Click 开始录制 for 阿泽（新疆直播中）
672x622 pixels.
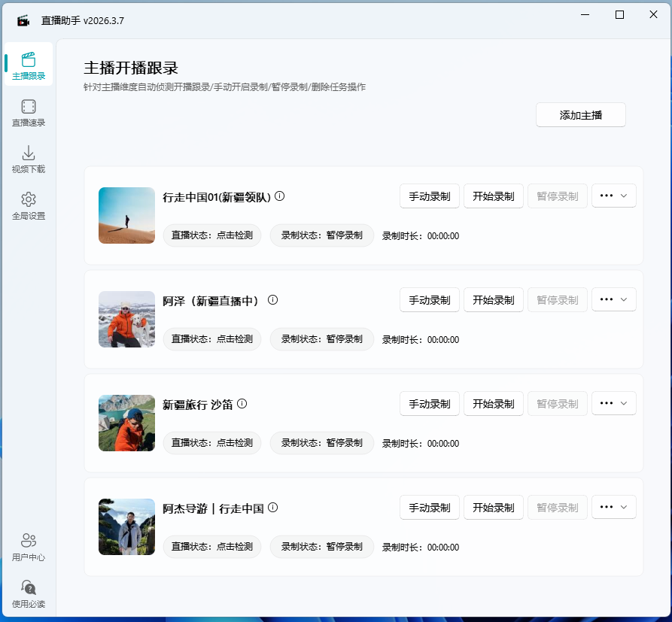coord(493,299)
